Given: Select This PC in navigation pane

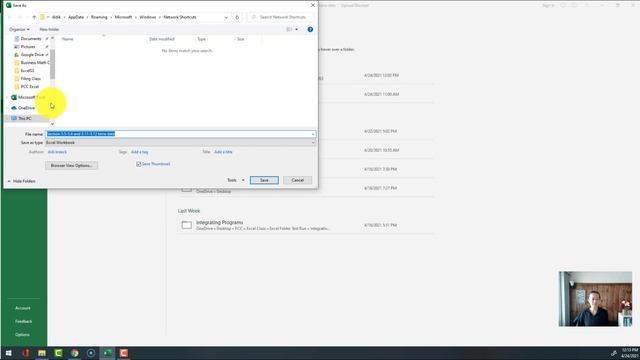Looking at the screenshot, I should pyautogui.click(x=24, y=118).
